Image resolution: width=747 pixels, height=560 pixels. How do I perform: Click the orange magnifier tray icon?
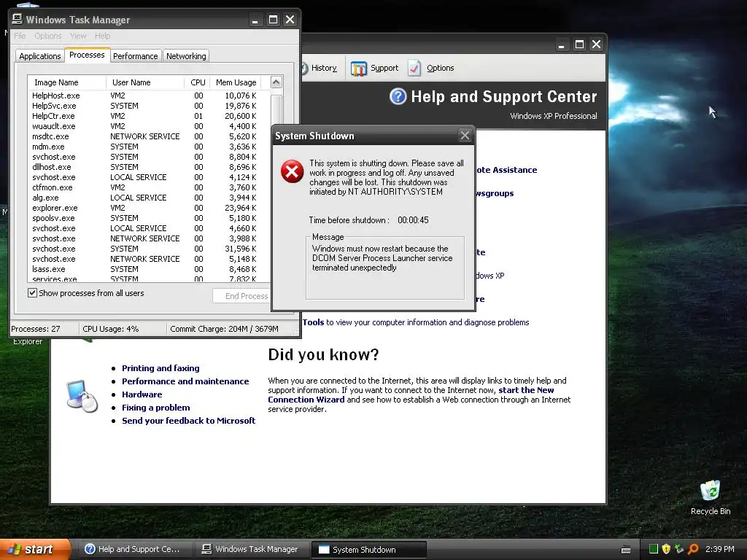pos(693,549)
